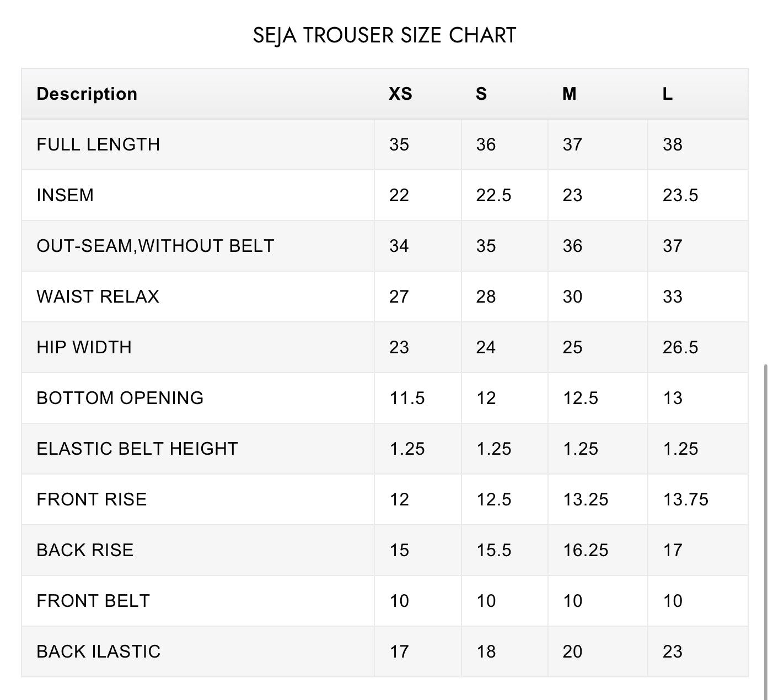Click the BACK RISE value 16.25

click(586, 550)
